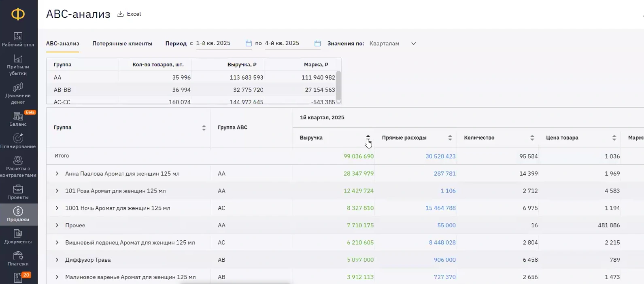
Task: Expand Анна Павлова Аромат row
Action: point(57,174)
